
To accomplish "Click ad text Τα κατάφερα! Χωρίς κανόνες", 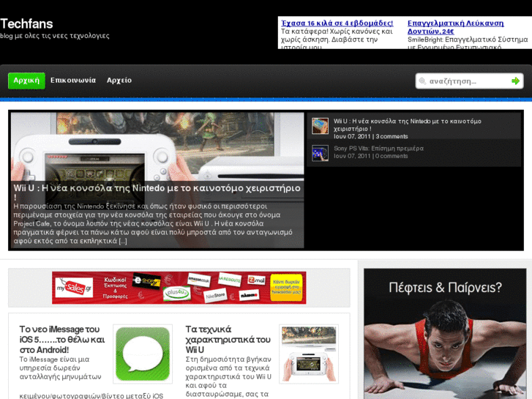I will coord(337,39).
